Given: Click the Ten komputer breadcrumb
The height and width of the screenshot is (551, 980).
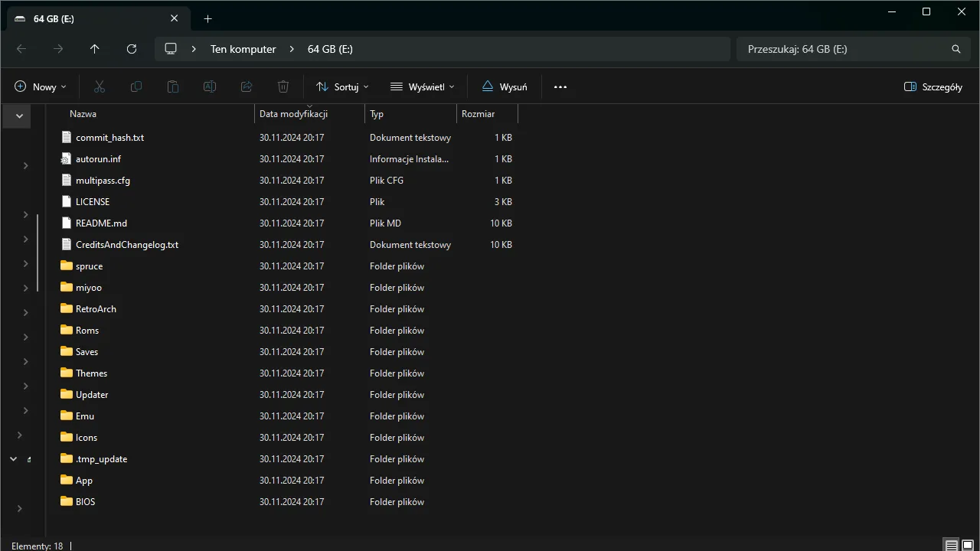Looking at the screenshot, I should [x=243, y=49].
